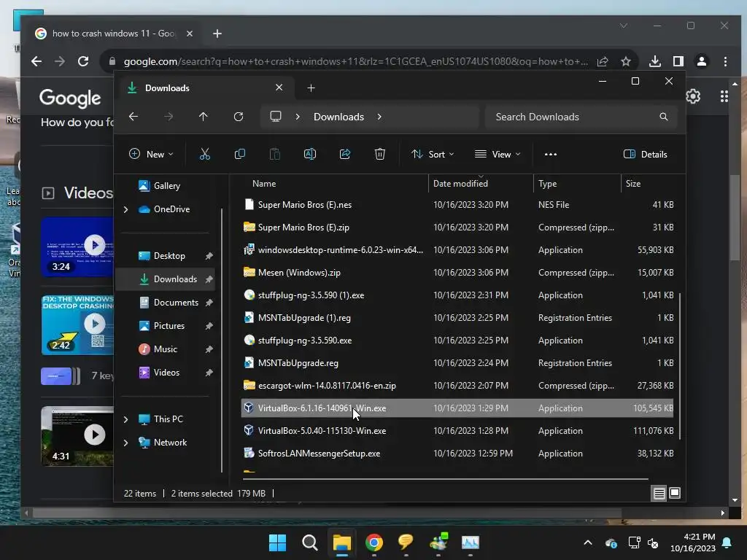Open Google settings gear in Chrome
747x560 pixels.
[693, 96]
